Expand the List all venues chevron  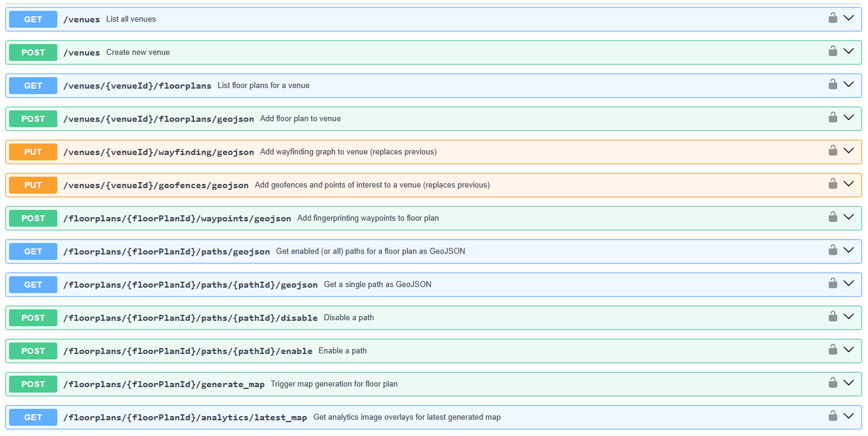(x=849, y=18)
